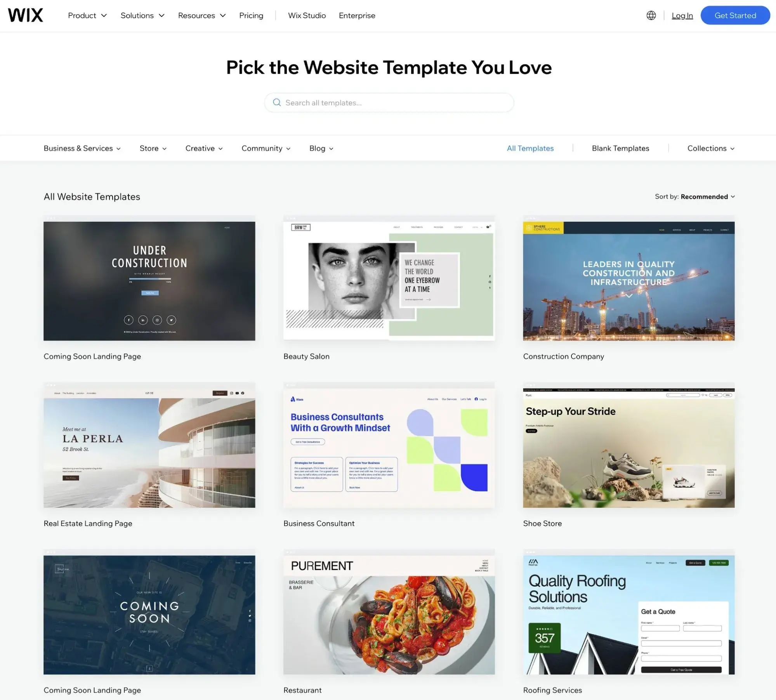Viewport: 776px width, 700px height.
Task: Click the Wix logo icon
Action: pos(26,15)
